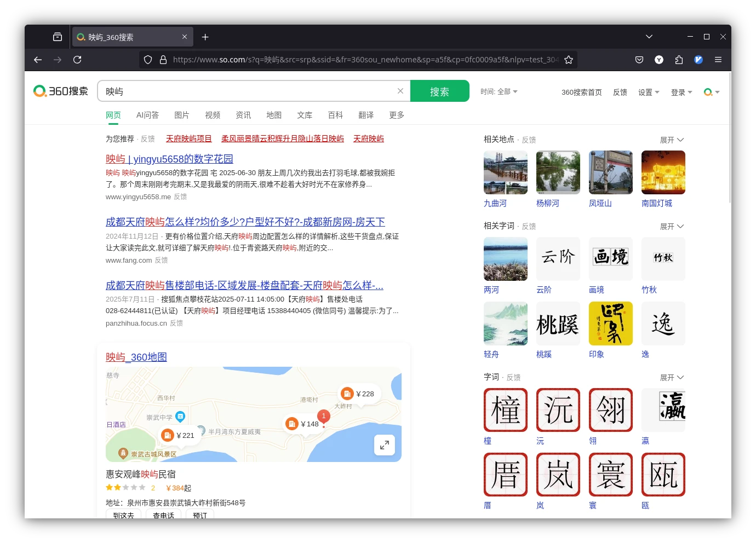Image resolution: width=756 pixels, height=543 pixels.
Task: Click the ¥228 hotel map marker
Action: [358, 394]
